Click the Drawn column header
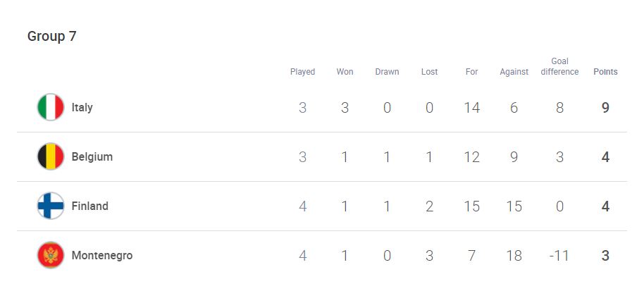The width and height of the screenshot is (644, 303). (387, 72)
